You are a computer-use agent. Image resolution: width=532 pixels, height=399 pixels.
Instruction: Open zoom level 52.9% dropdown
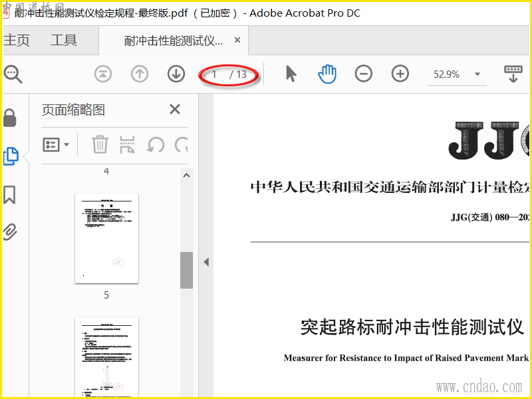point(477,74)
